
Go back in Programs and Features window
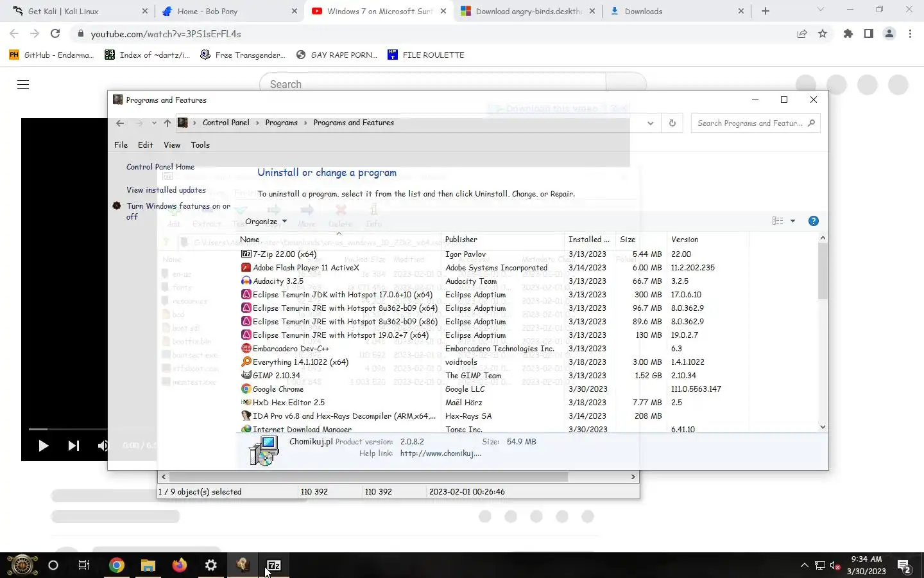(120, 123)
